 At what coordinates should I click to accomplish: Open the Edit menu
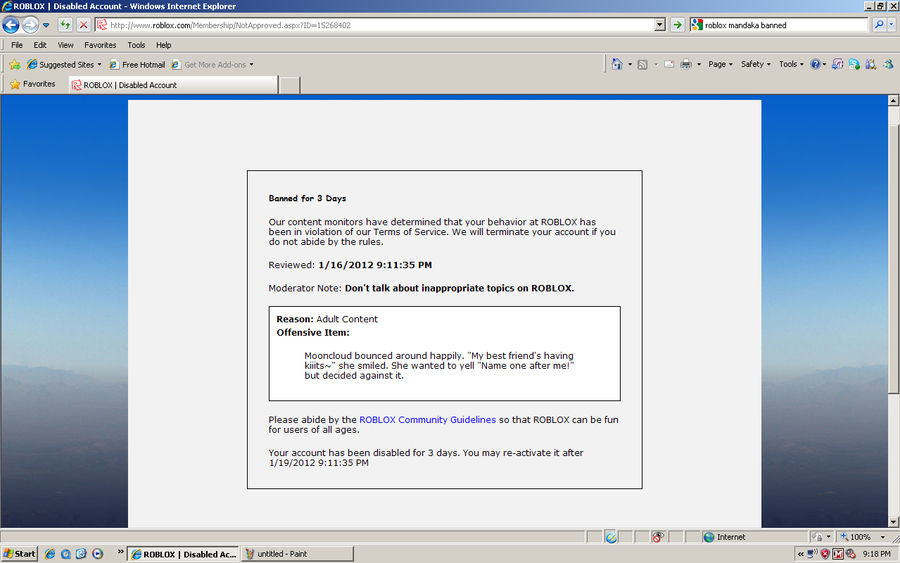pyautogui.click(x=40, y=45)
